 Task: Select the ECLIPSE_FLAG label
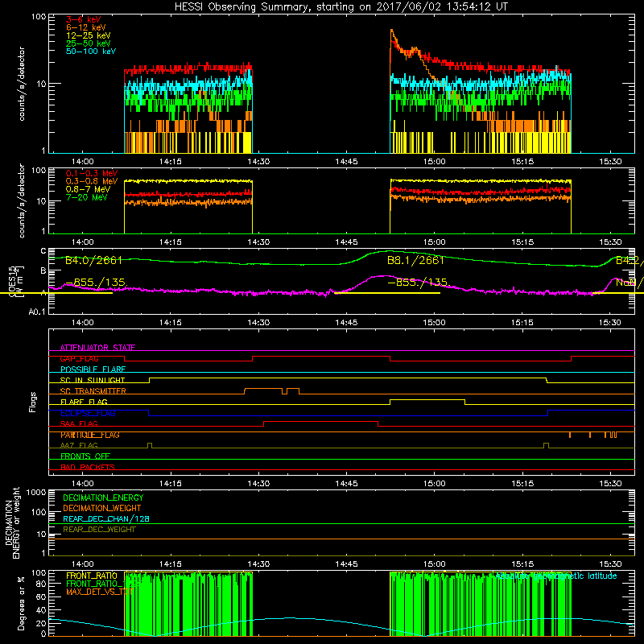click(88, 413)
